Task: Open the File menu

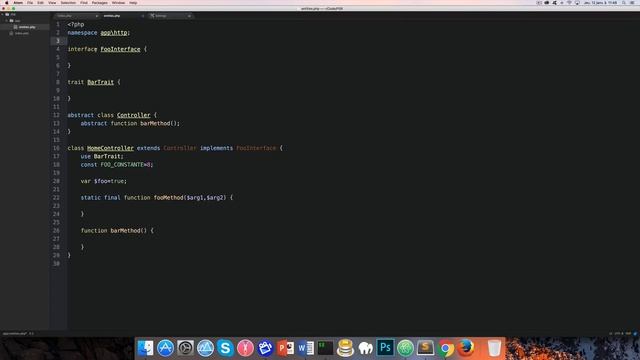Action: pyautogui.click(x=30, y=3)
